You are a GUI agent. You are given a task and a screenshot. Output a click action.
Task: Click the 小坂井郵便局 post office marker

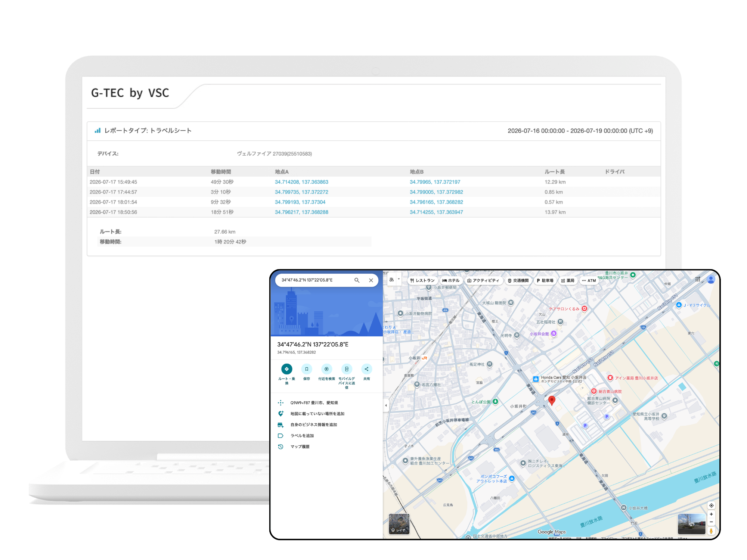tap(429, 287)
